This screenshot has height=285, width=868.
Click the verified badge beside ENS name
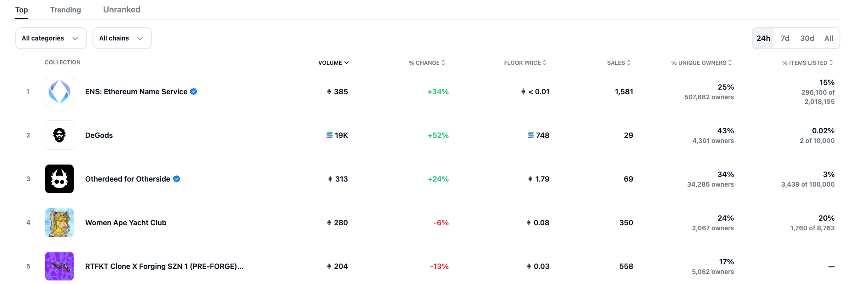pyautogui.click(x=194, y=91)
